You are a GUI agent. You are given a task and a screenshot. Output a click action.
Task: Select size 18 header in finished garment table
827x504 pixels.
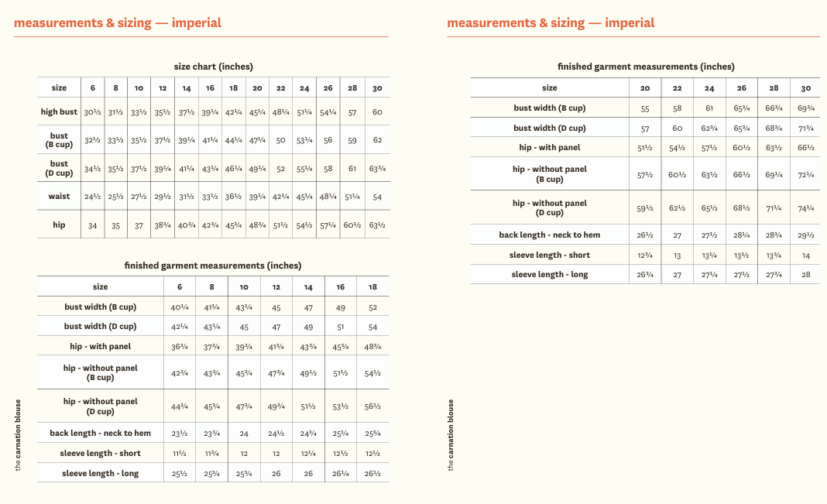click(x=372, y=287)
